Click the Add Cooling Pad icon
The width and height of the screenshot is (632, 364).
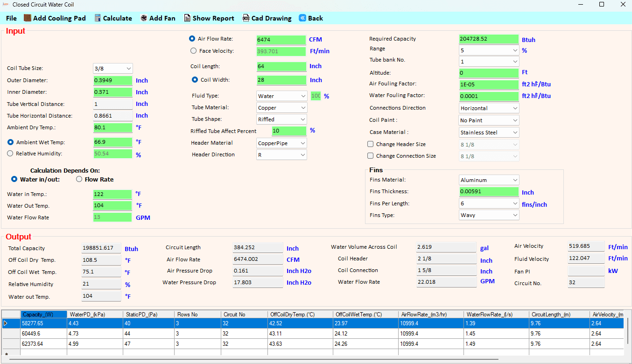tap(28, 18)
